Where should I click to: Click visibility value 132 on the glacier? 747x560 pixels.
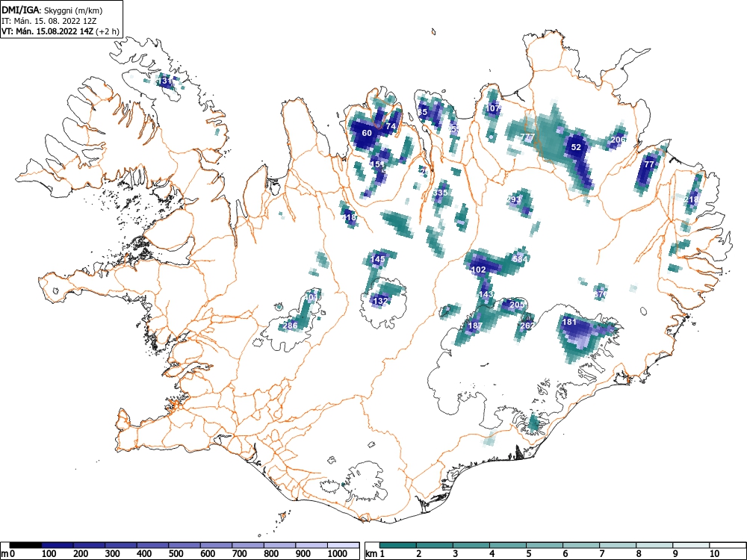coord(380,301)
